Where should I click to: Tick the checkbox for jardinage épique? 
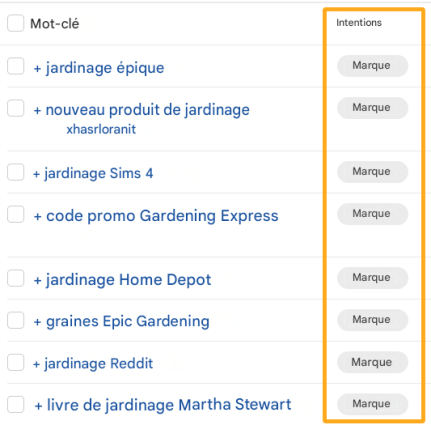(x=15, y=66)
